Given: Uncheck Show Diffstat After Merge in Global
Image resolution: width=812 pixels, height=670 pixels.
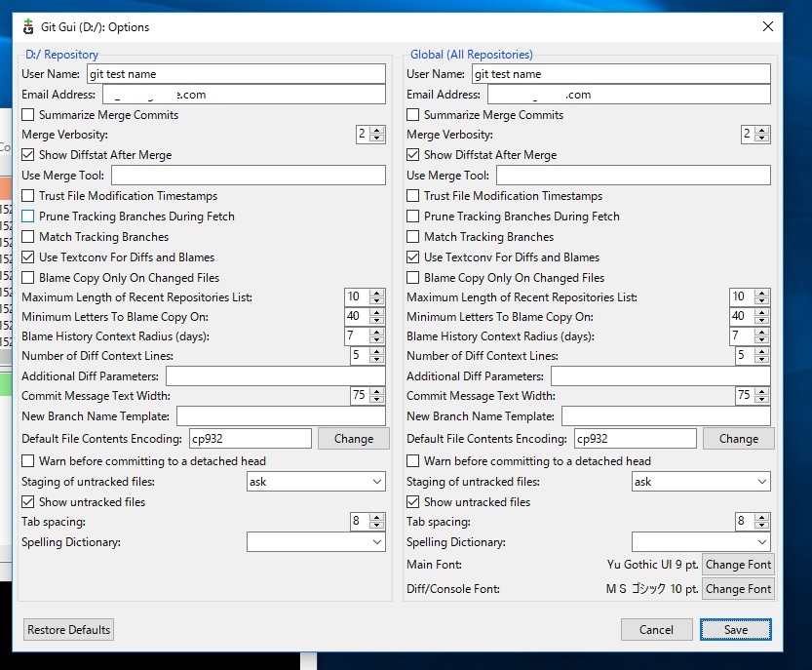Looking at the screenshot, I should pos(412,155).
